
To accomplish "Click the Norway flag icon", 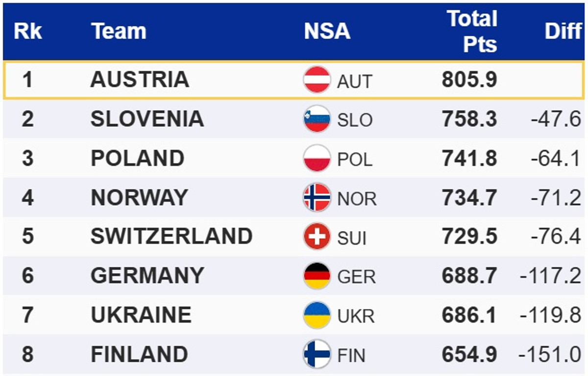I will point(317,197).
